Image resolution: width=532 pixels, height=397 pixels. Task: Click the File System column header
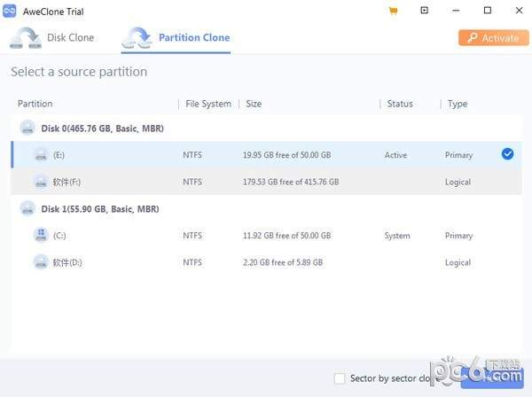pyautogui.click(x=208, y=104)
